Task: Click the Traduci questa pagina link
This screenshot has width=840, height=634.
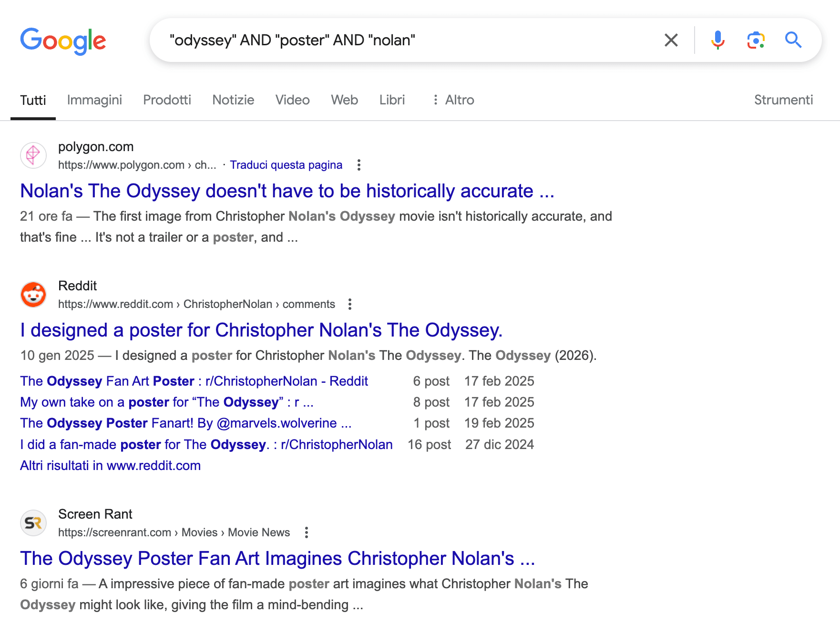Action: (x=286, y=165)
